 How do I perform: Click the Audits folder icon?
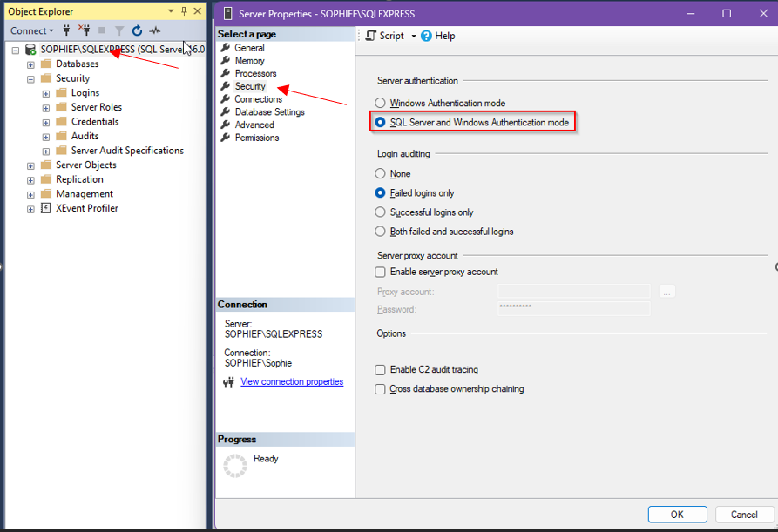[x=62, y=136]
